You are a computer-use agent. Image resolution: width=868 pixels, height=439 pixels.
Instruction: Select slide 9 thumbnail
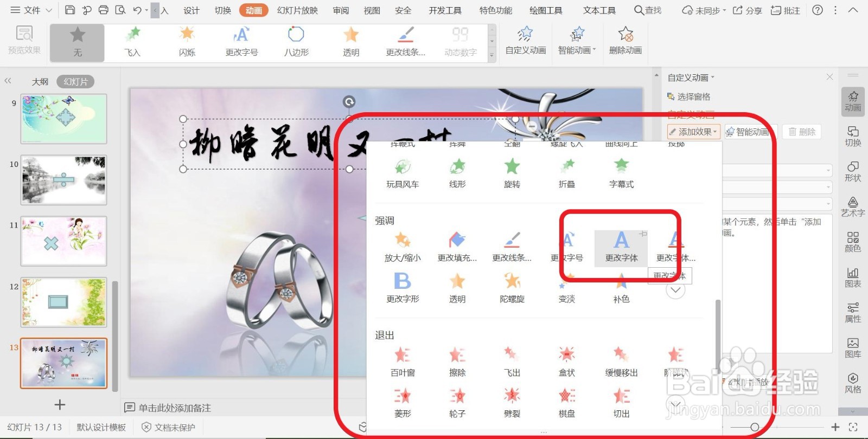(x=63, y=119)
